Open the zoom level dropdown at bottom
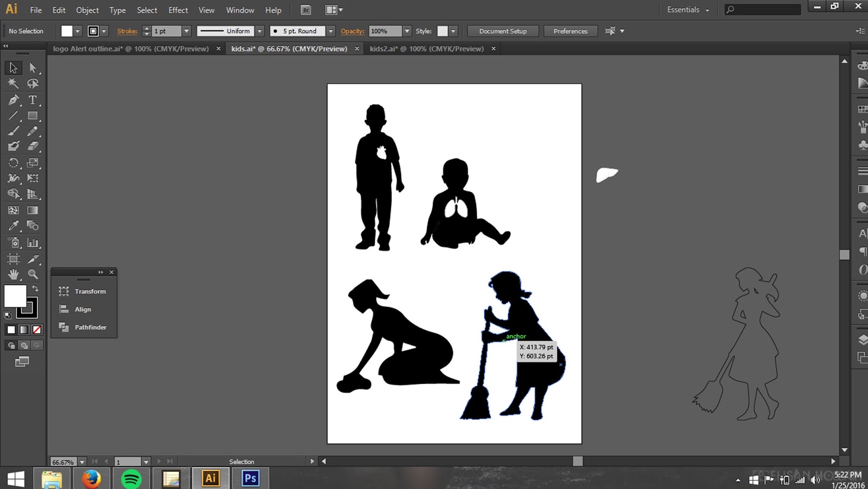This screenshot has height=489, width=868. coord(82,462)
